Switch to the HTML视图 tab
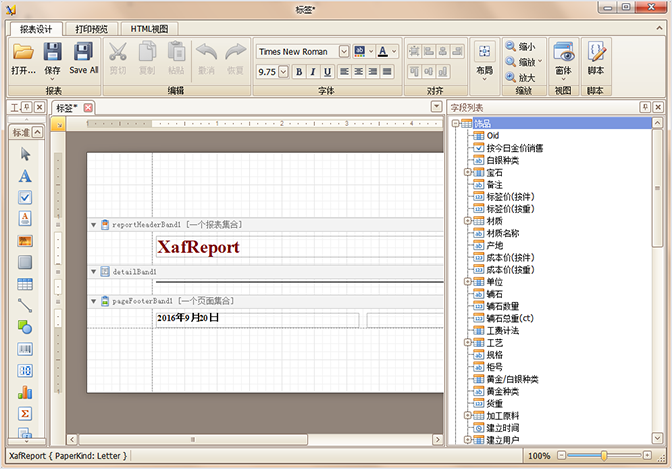 (150, 29)
